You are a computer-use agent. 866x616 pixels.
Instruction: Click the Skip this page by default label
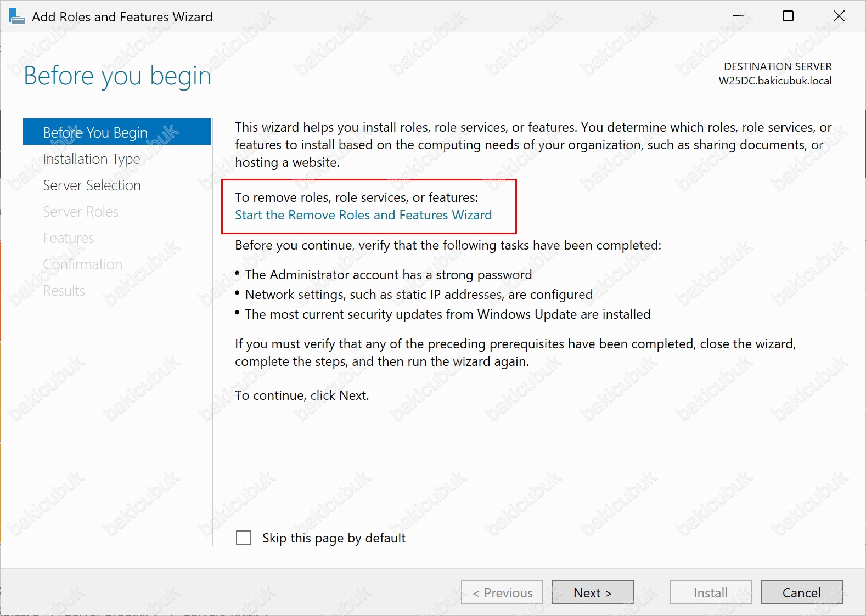tap(334, 538)
